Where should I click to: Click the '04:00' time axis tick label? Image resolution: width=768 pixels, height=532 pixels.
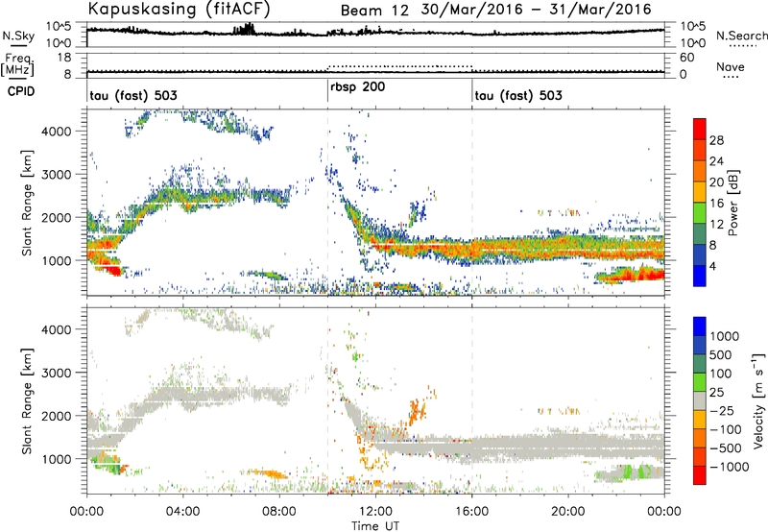point(183,512)
